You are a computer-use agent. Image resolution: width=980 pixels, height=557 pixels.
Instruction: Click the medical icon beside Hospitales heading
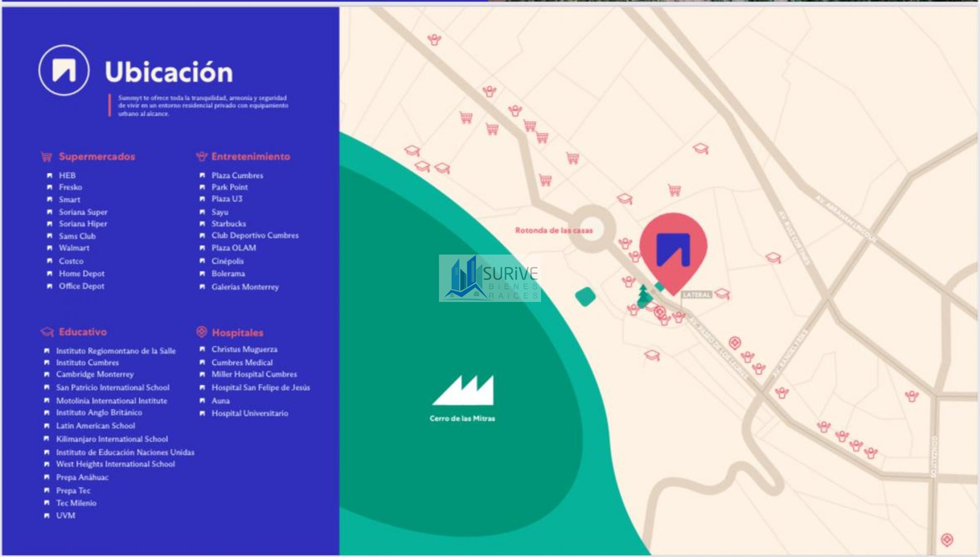tap(202, 332)
